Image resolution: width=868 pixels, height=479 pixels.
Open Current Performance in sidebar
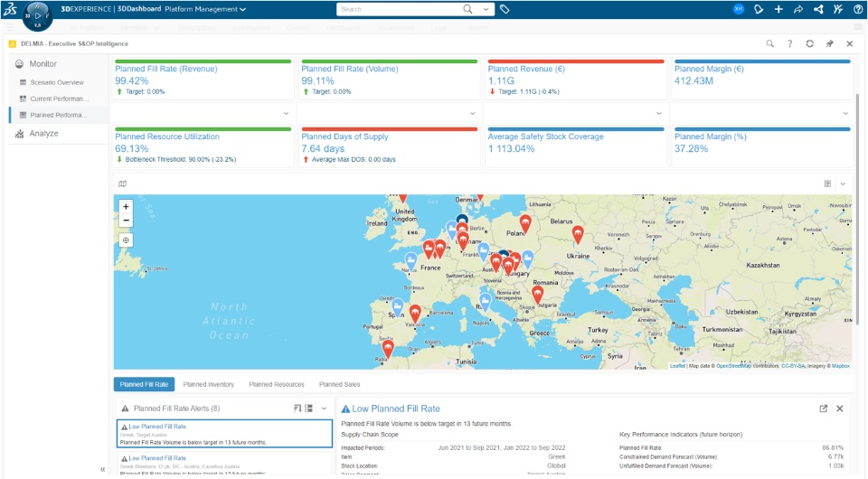click(x=59, y=99)
